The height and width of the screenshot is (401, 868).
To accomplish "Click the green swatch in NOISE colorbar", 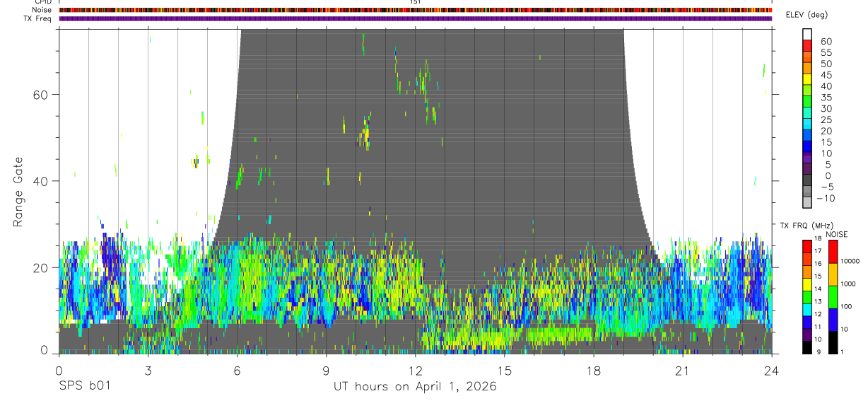I will (833, 296).
